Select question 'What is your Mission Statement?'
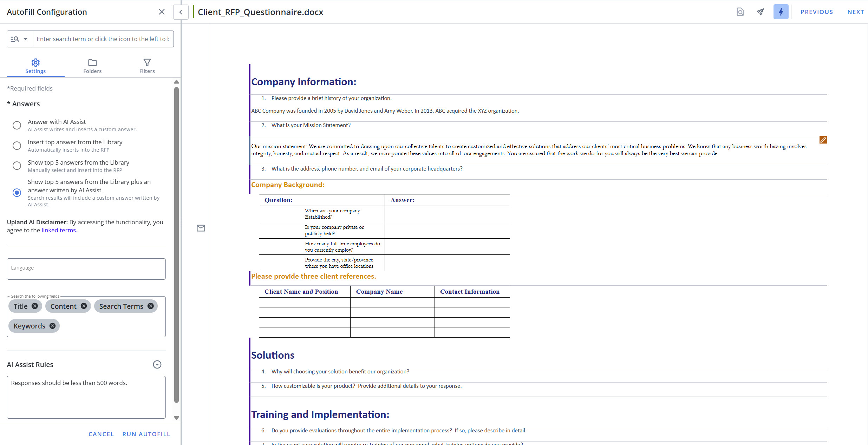Screen dimensions: 868x445 pyautogui.click(x=311, y=125)
